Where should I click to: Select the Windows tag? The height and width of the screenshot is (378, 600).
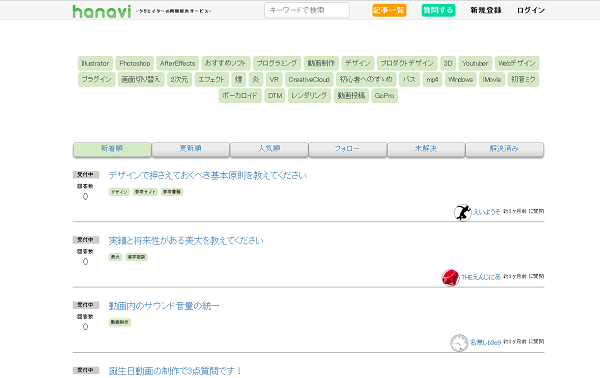[460, 79]
